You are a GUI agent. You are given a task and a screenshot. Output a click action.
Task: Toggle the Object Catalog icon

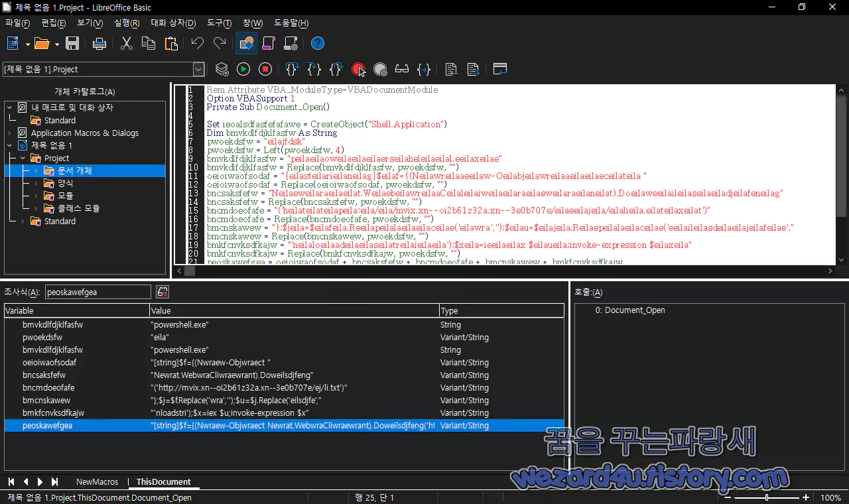point(246,44)
